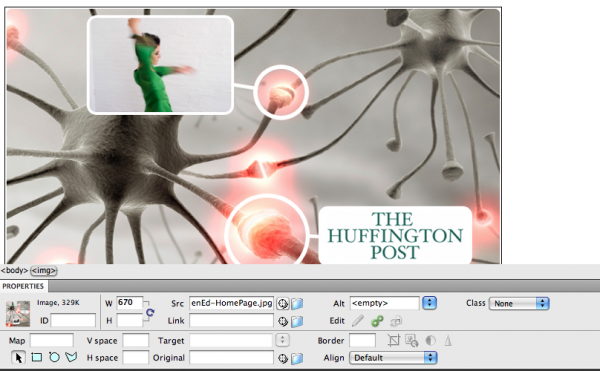
Task: Open the edit image settings gears icon
Action: point(377,321)
